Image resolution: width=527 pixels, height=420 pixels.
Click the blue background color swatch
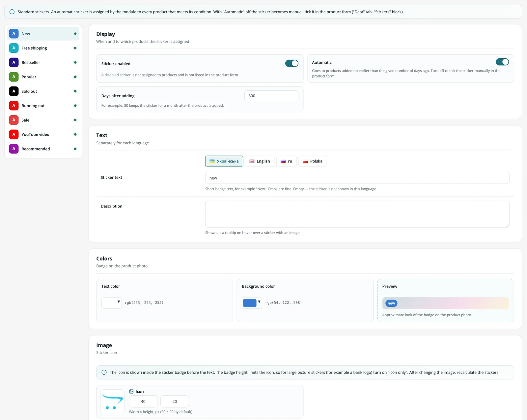250,303
